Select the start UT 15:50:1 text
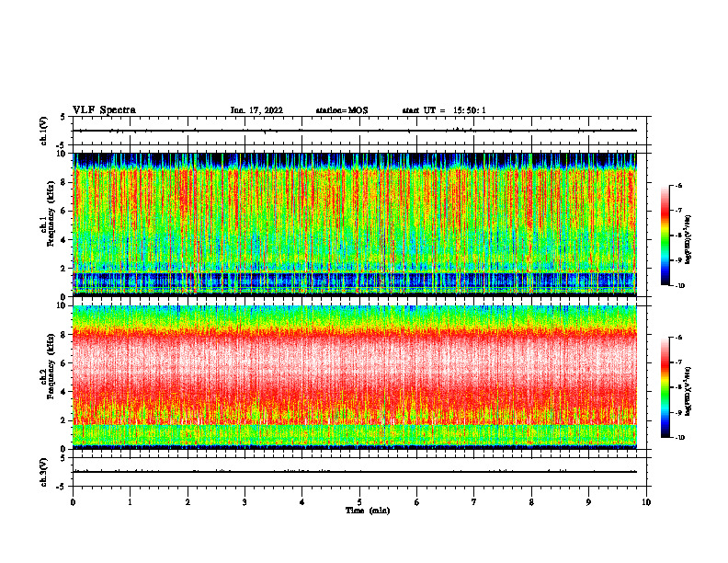This screenshot has height=563, width=728. [444, 110]
